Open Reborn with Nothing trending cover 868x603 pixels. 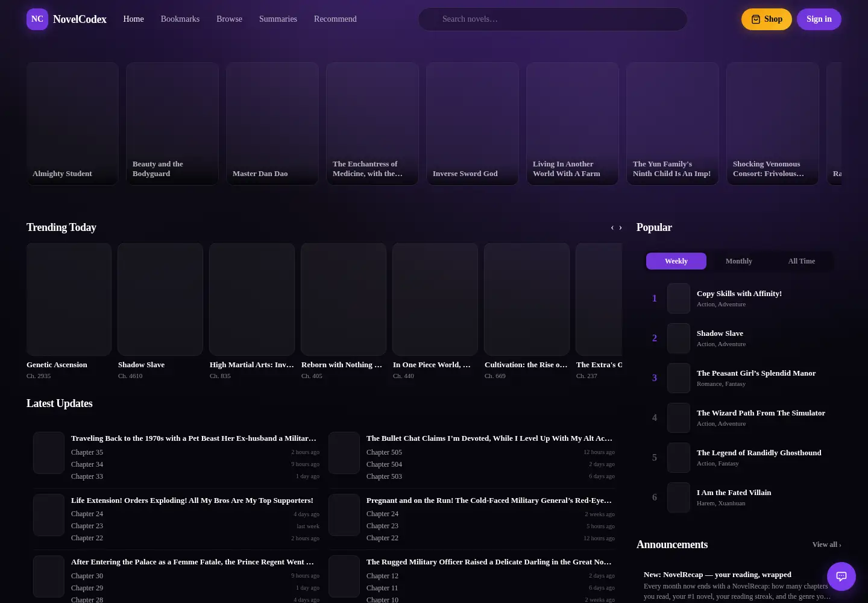tap(344, 299)
